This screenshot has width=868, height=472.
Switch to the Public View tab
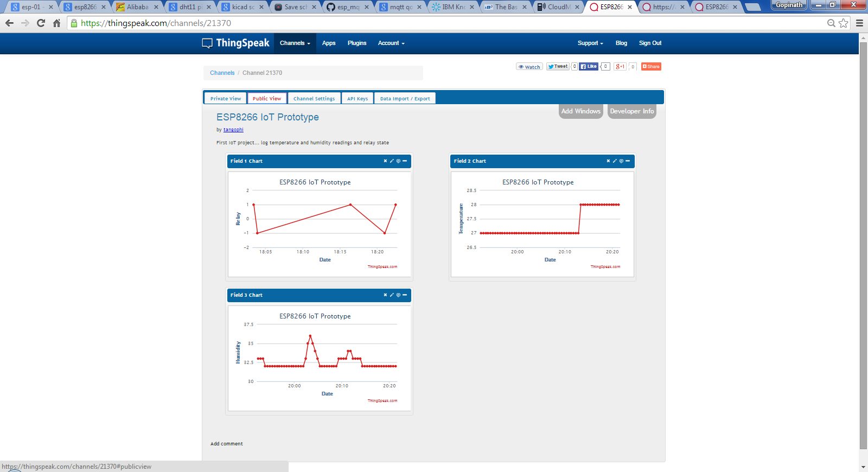coord(267,98)
